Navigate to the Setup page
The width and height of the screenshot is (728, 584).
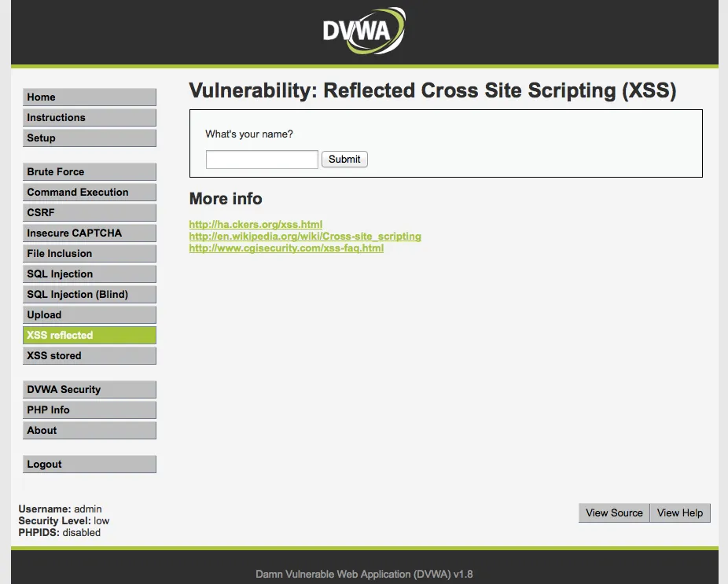(89, 138)
